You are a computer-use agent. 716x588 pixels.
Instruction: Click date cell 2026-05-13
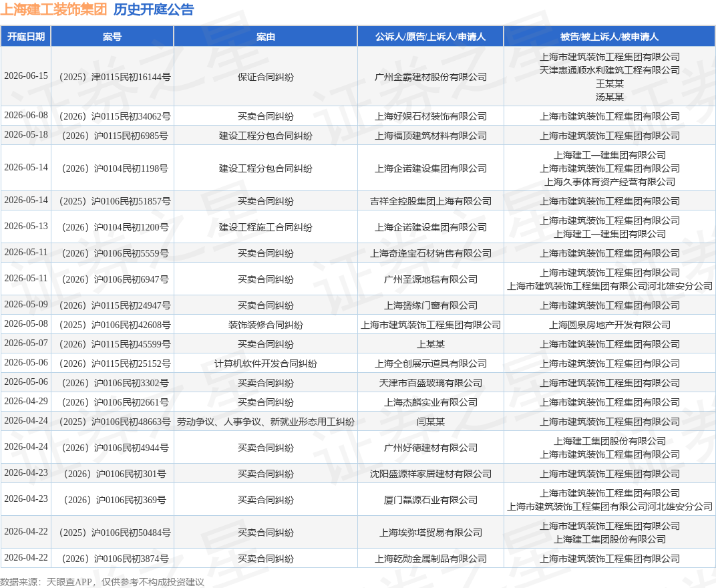(x=26, y=226)
